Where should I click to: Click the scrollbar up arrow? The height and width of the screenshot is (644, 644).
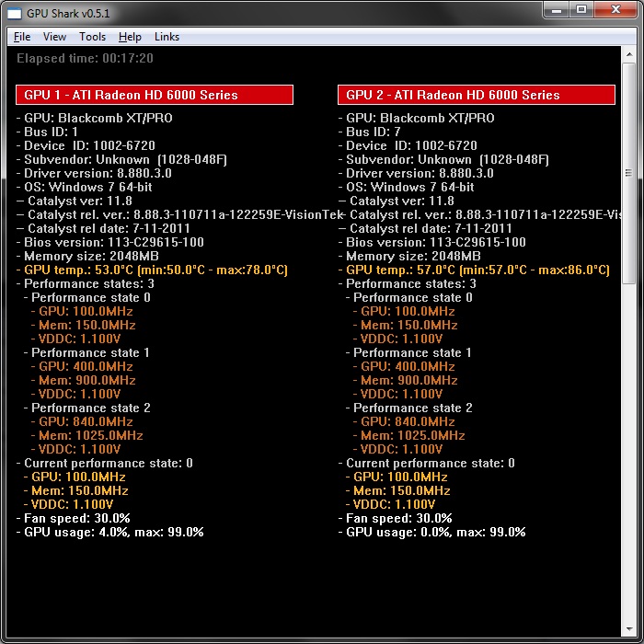point(628,54)
